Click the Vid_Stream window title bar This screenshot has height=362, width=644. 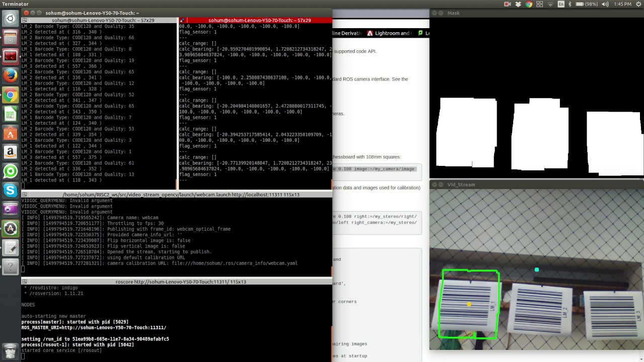tap(536, 185)
